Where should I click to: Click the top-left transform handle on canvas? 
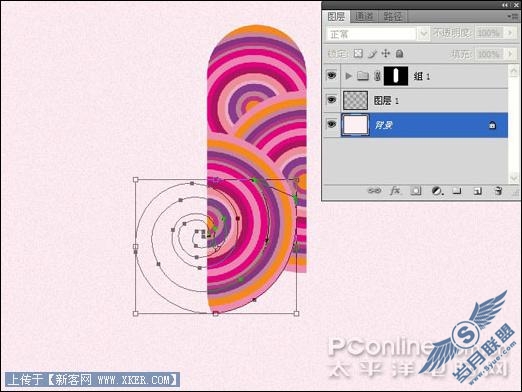pos(136,180)
